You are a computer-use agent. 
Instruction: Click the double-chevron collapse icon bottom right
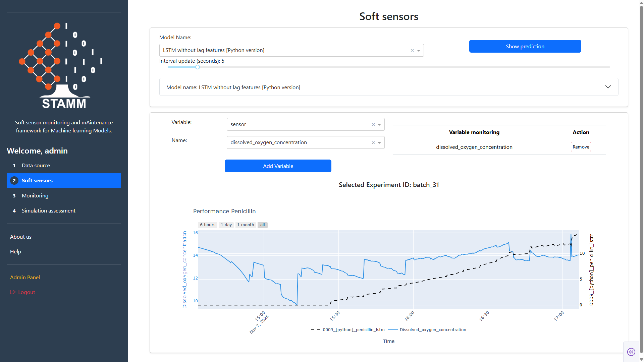point(631,352)
